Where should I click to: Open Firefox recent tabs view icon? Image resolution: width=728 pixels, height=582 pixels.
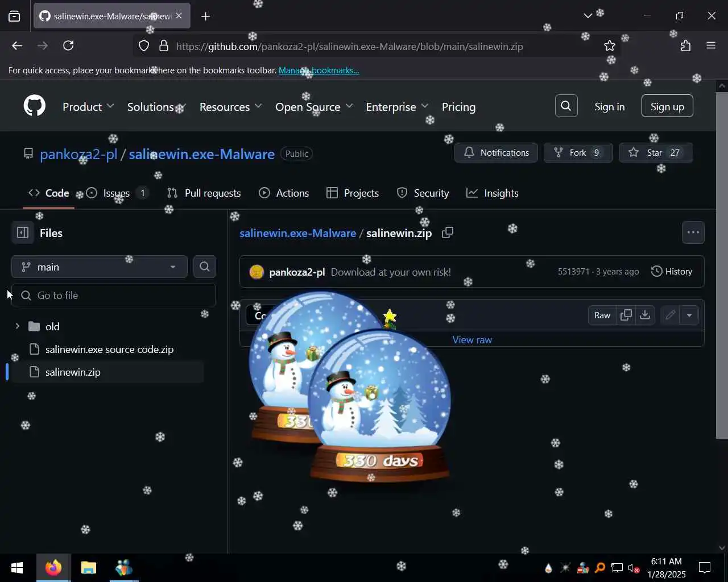pyautogui.click(x=14, y=16)
